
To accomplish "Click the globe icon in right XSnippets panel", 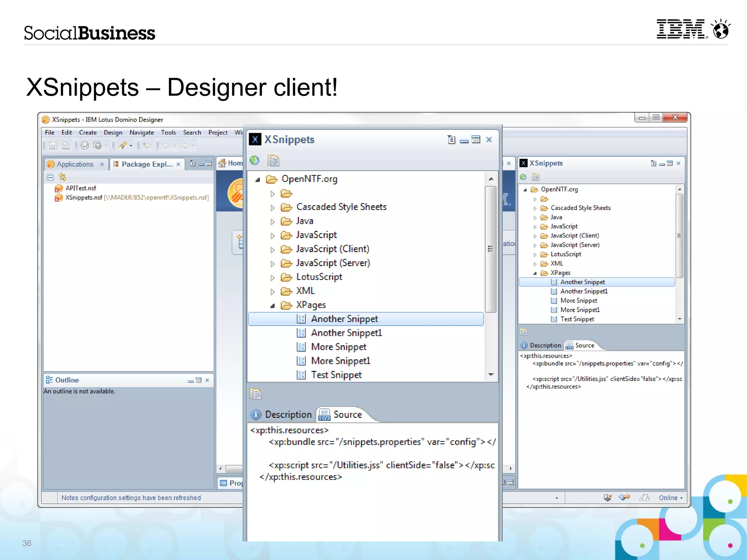I will coord(523,177).
